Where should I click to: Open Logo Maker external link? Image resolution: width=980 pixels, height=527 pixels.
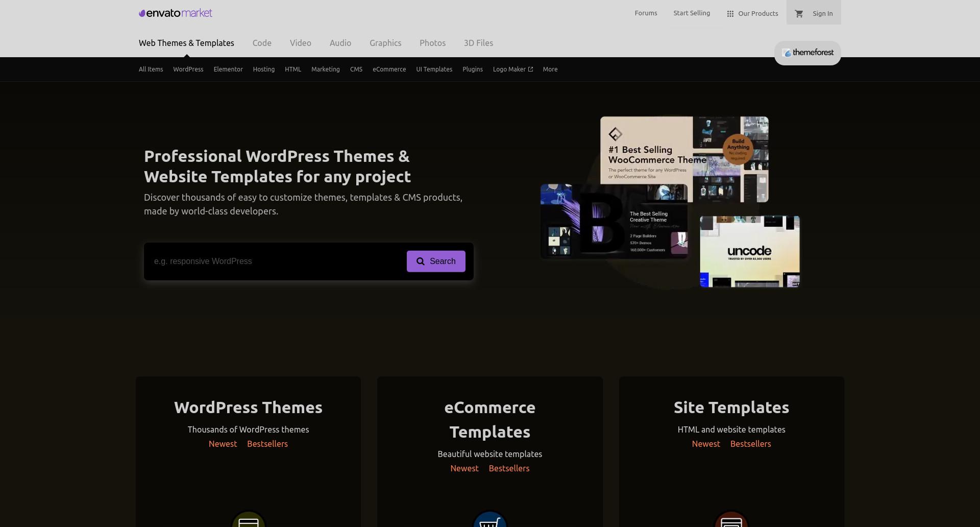tap(513, 69)
